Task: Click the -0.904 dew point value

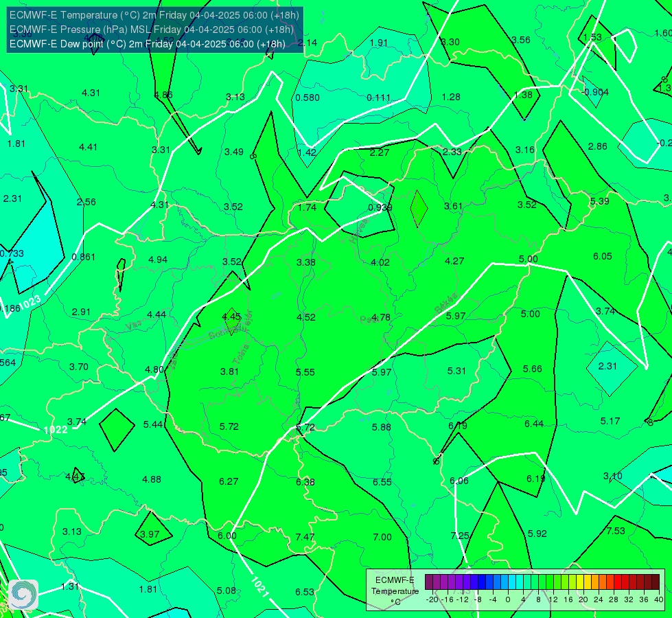Action: pyautogui.click(x=595, y=92)
